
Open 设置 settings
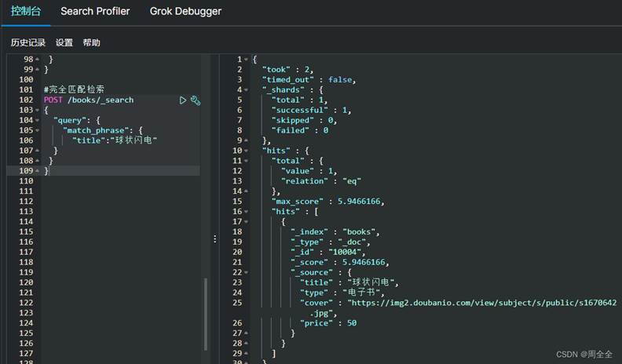[x=64, y=42]
